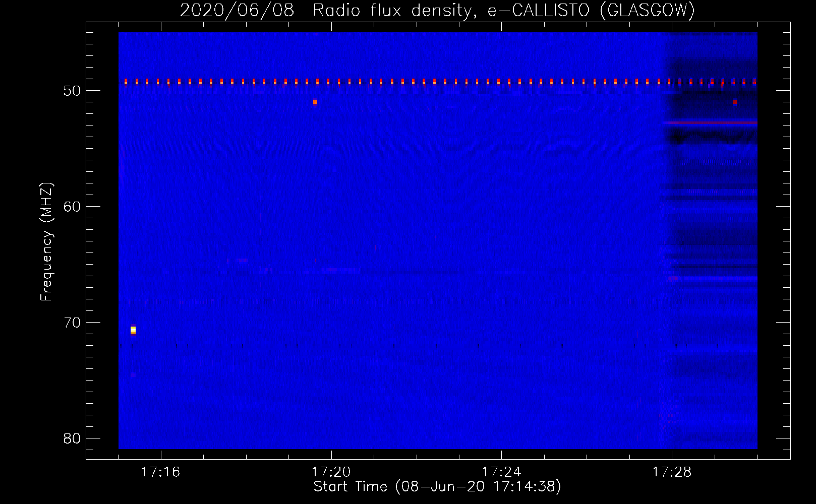Viewport: 816px width, 504px height.
Task: Click the bright yellow burst spot near 70 MHz
Action: click(x=133, y=330)
